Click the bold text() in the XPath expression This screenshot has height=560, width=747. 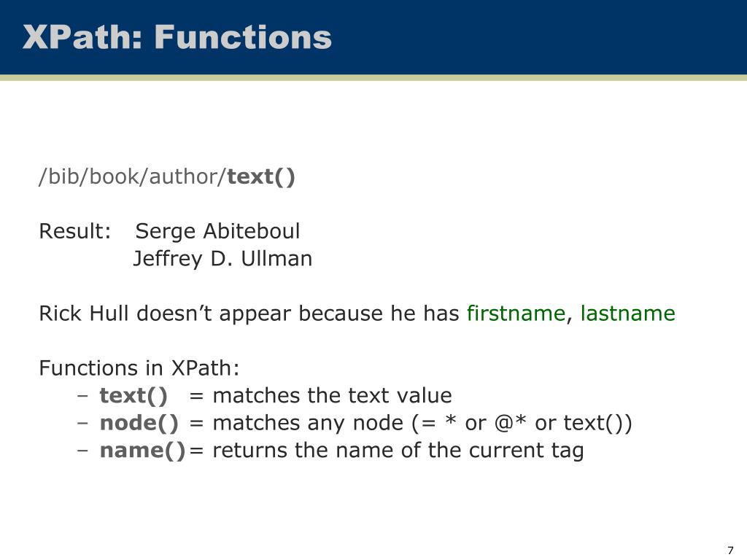coord(261,176)
